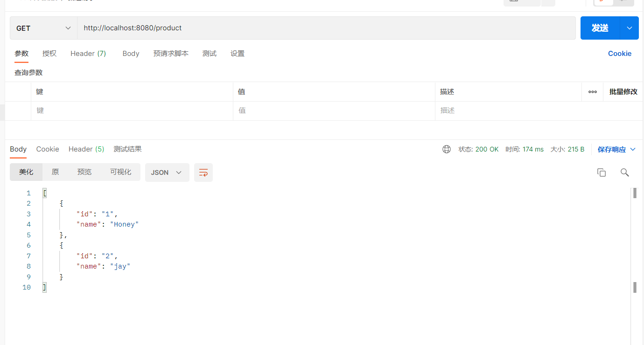This screenshot has height=345, width=644.
Task: Select the 预览 preview view
Action: click(84, 172)
